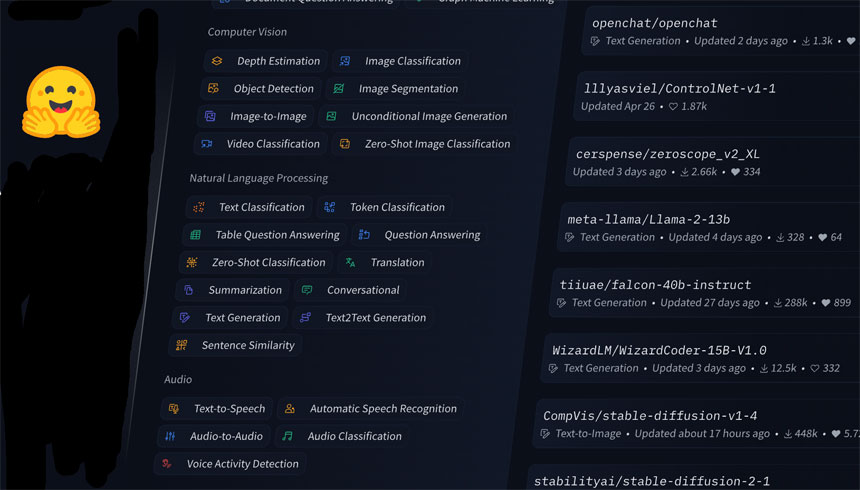Click the Text Classification icon
This screenshot has height=490, width=860.
[199, 207]
